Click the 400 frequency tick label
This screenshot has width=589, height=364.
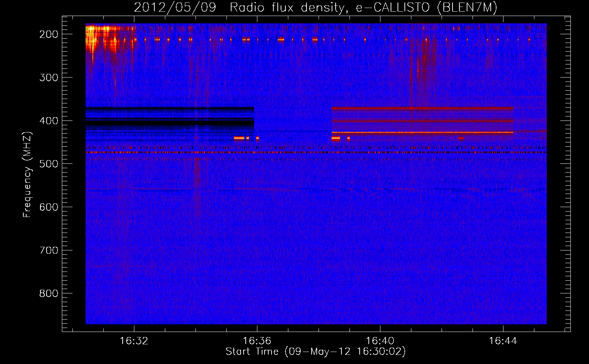[49, 121]
